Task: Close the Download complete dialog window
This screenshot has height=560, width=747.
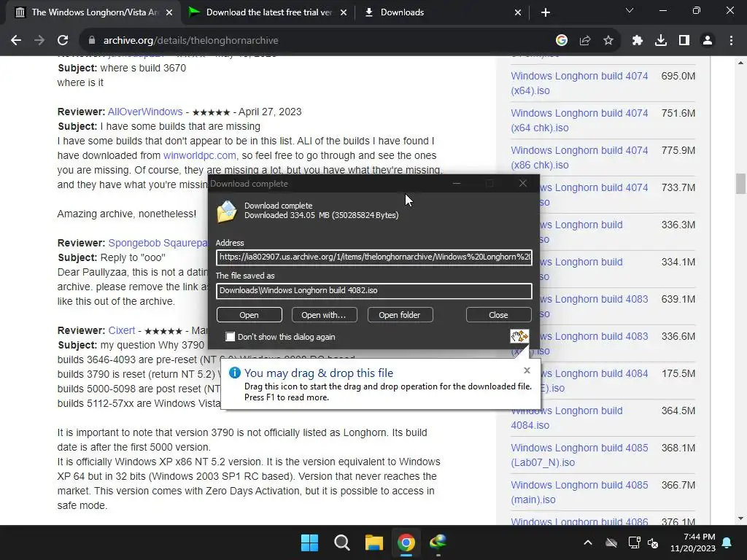Action: point(523,183)
